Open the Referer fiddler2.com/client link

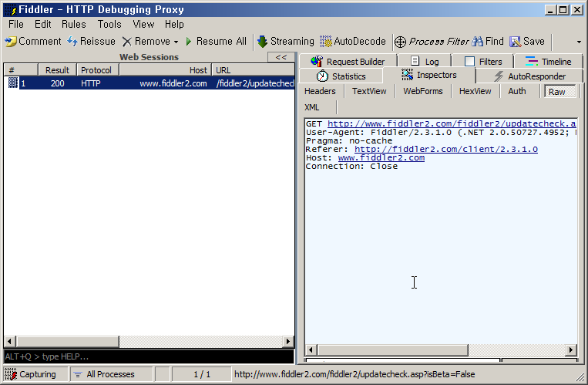(x=446, y=149)
